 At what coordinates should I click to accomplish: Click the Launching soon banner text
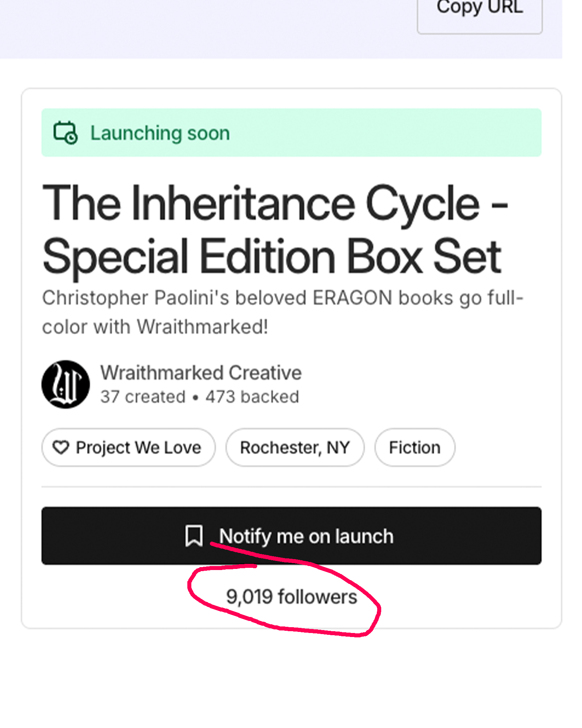(x=160, y=133)
